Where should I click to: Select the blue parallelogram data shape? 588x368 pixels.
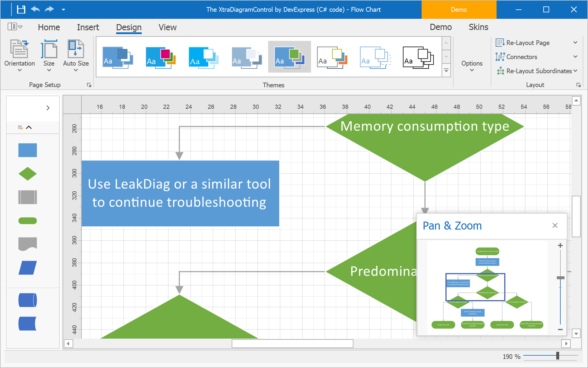28,268
